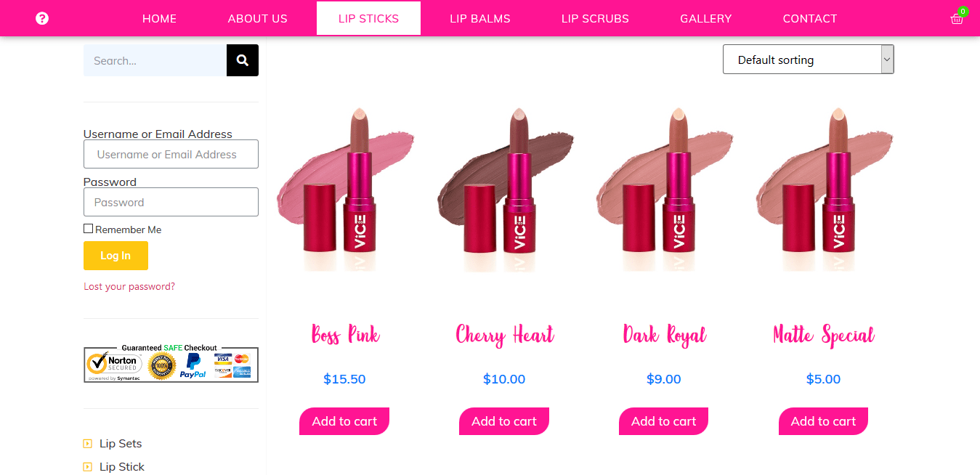
Task: Click the Cherry Heart lipstick image
Action: (x=505, y=190)
